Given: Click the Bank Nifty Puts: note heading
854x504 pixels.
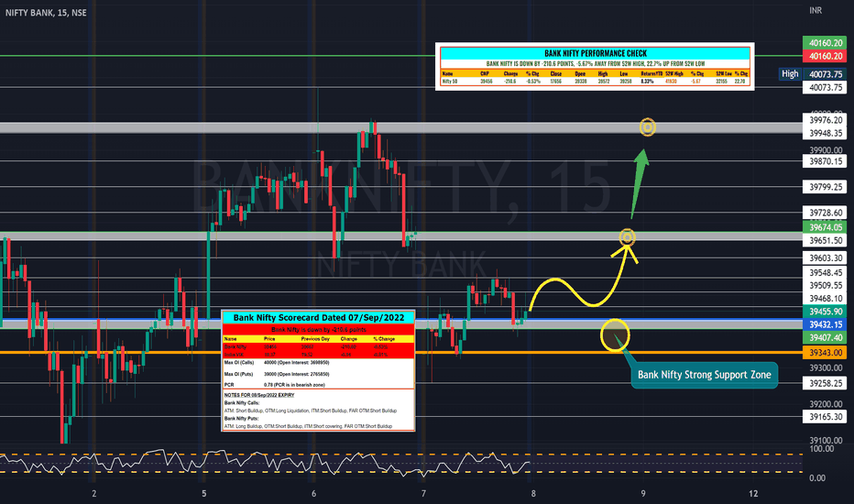Looking at the screenshot, I should (241, 419).
